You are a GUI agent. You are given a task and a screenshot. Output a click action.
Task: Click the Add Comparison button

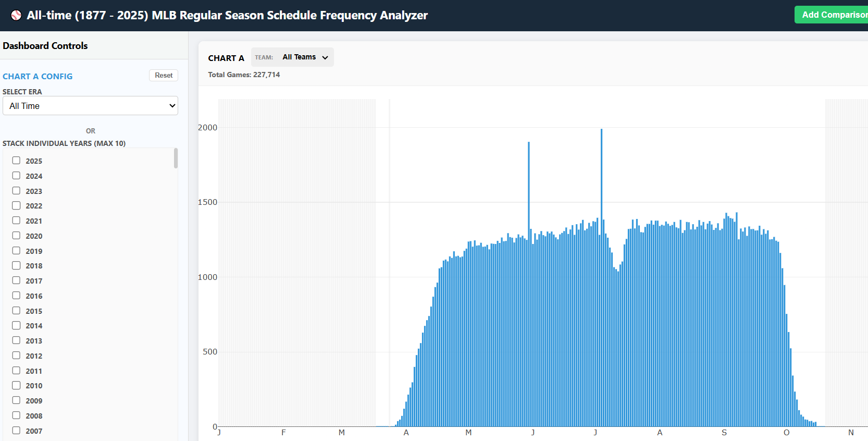tap(833, 15)
